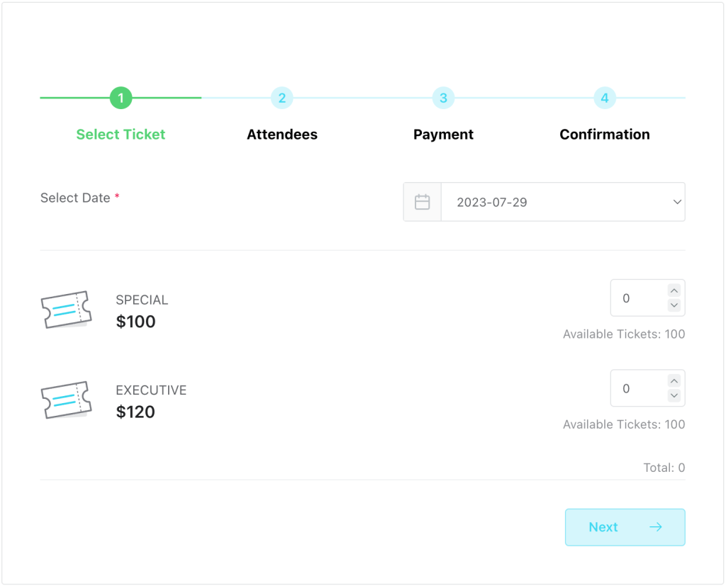Click the step 4 circle indicator
This screenshot has width=726, height=588.
click(x=605, y=98)
